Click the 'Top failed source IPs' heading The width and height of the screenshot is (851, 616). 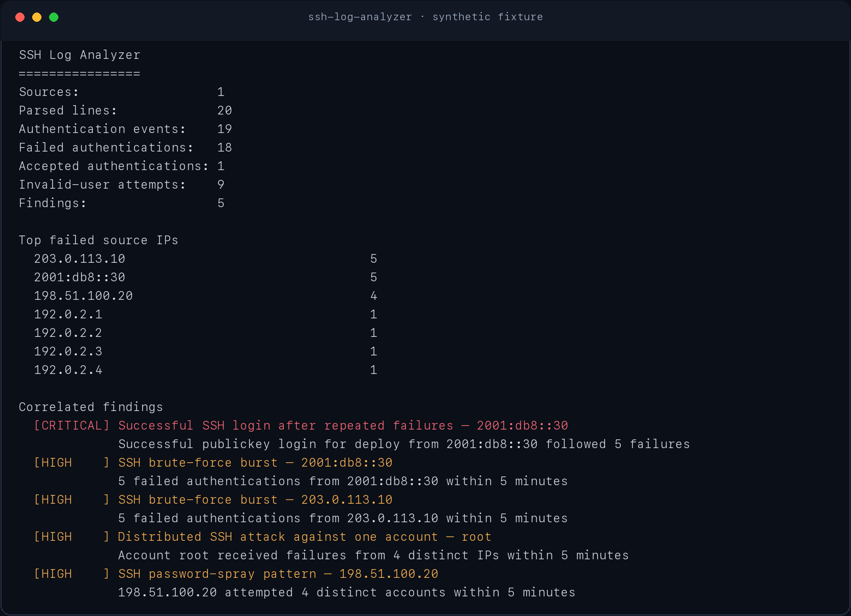[x=99, y=240]
